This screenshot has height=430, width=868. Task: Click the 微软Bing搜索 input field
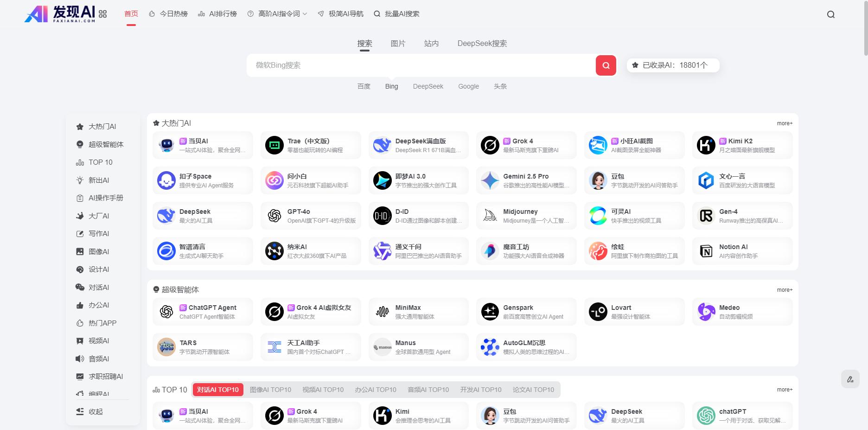tap(421, 65)
